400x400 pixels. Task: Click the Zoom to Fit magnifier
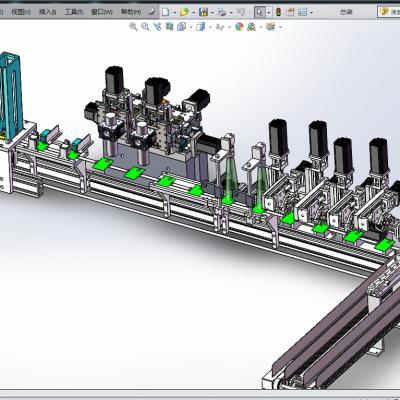tap(133, 27)
